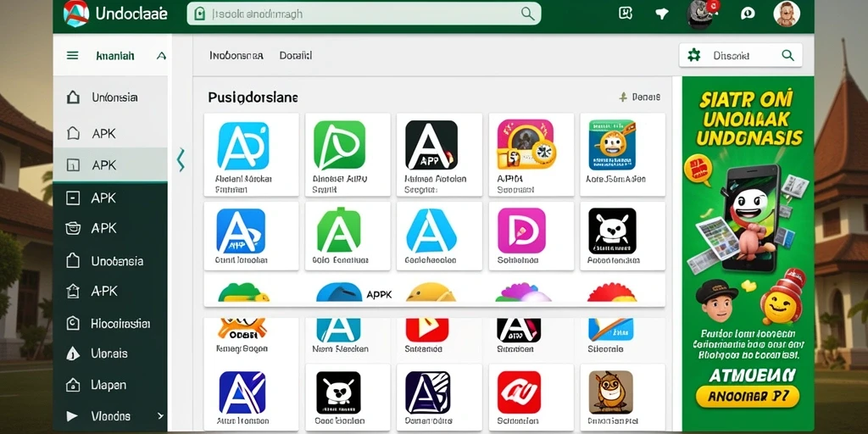The height and width of the screenshot is (434, 868).
Task: Click hamburger menu icon beside kmaniah
Action: pyautogui.click(x=73, y=55)
